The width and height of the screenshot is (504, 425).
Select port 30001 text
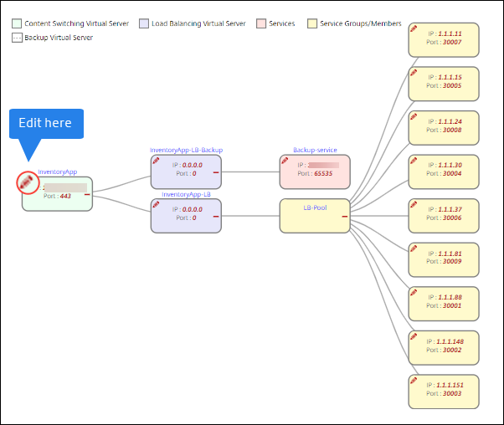click(x=452, y=306)
